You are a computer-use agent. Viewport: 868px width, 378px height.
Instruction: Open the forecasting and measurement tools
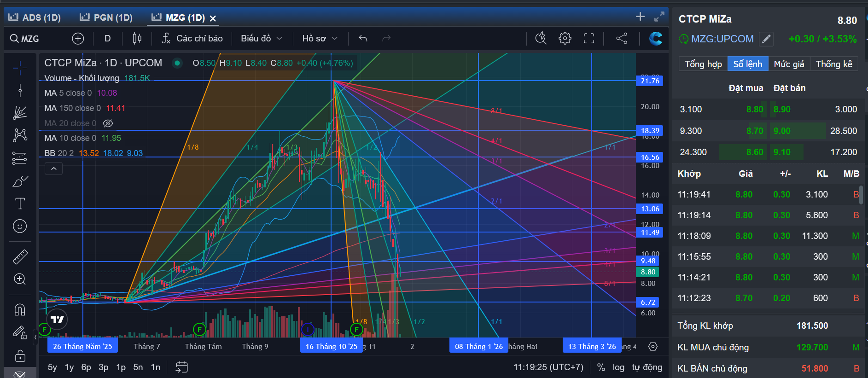click(20, 158)
